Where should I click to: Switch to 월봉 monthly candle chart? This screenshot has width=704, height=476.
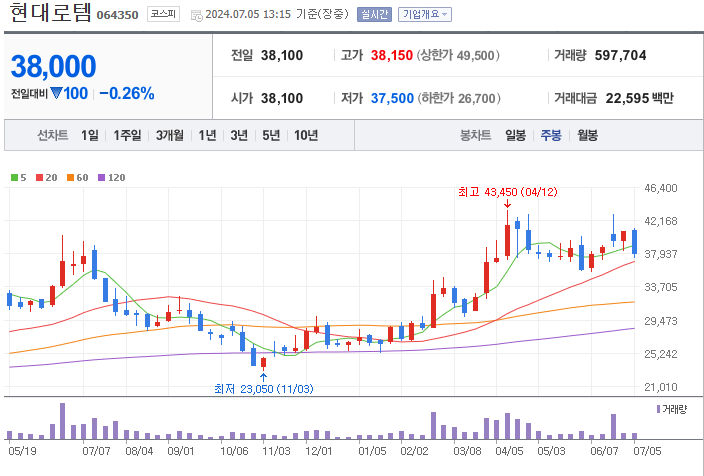click(587, 135)
